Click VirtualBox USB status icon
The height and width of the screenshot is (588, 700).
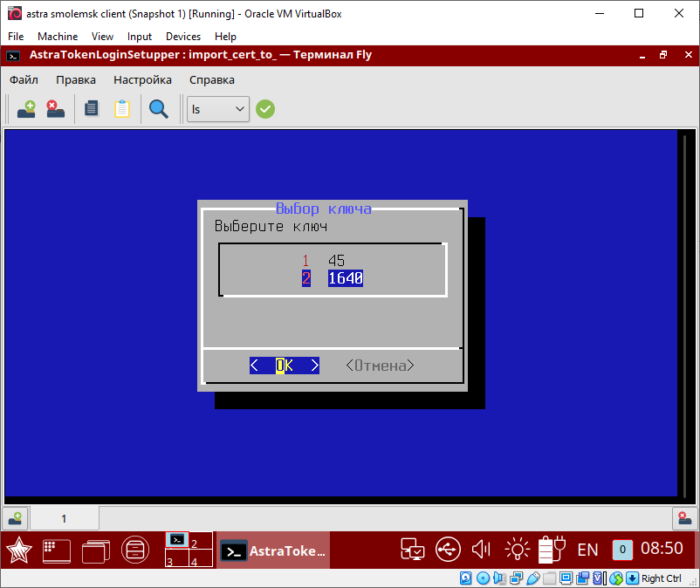(532, 578)
